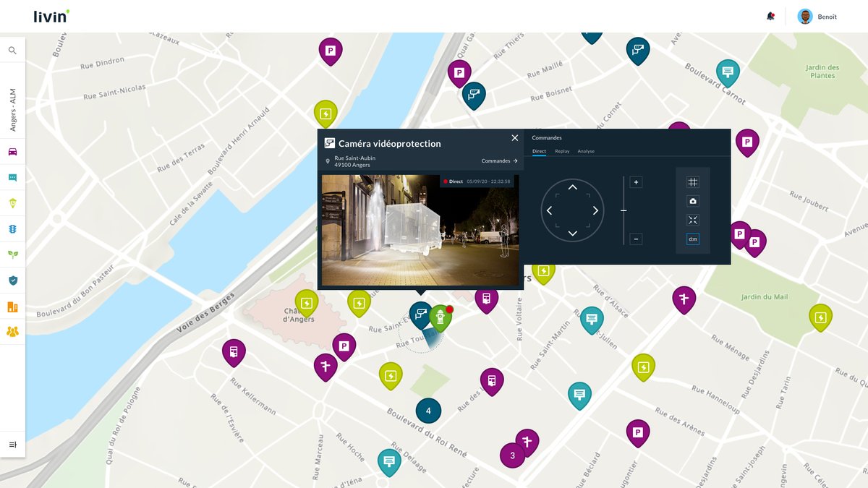868x488 pixels.
Task: Open the street lighting section in the sidebar
Action: click(12, 202)
